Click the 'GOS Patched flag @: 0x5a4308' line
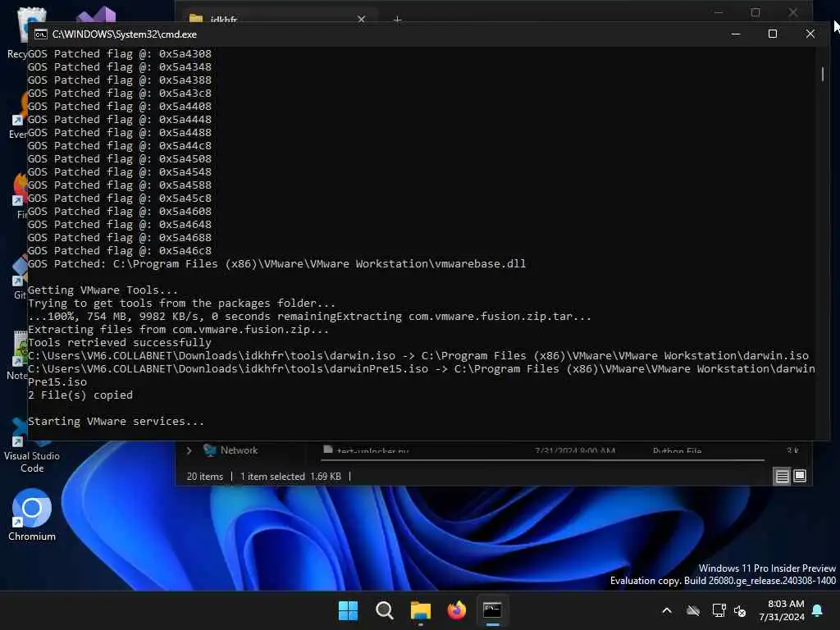The image size is (840, 630). (120, 54)
